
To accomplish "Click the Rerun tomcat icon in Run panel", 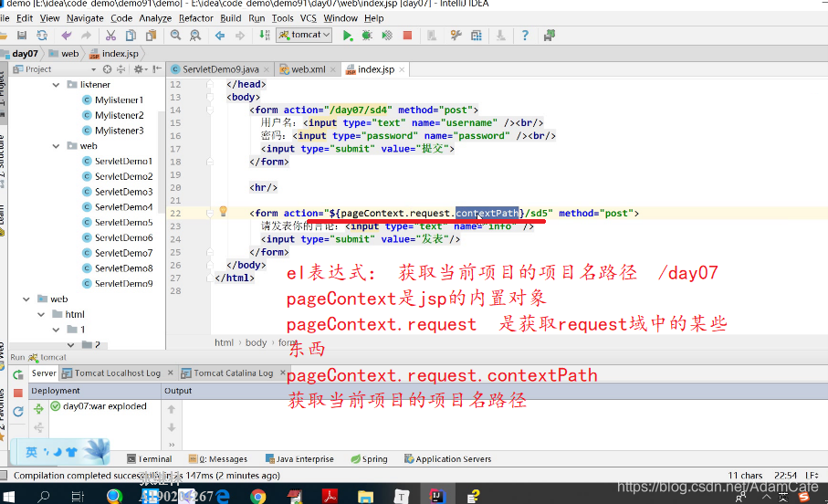I will pos(18,374).
